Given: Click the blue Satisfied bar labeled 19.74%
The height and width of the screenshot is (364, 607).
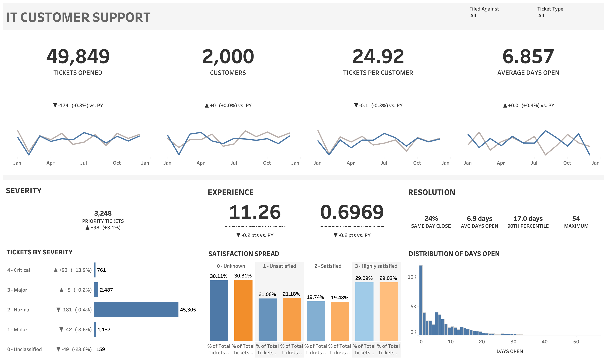Looking at the screenshot, I should [316, 321].
